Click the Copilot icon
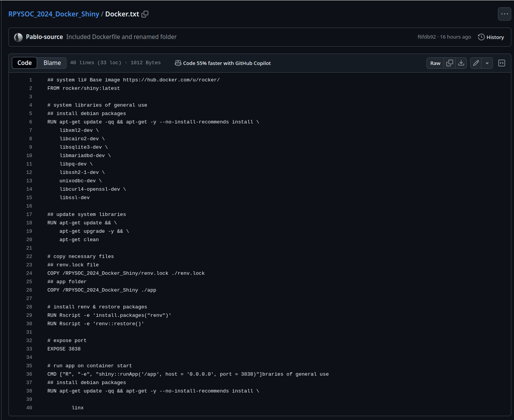514x420 pixels. click(x=178, y=63)
